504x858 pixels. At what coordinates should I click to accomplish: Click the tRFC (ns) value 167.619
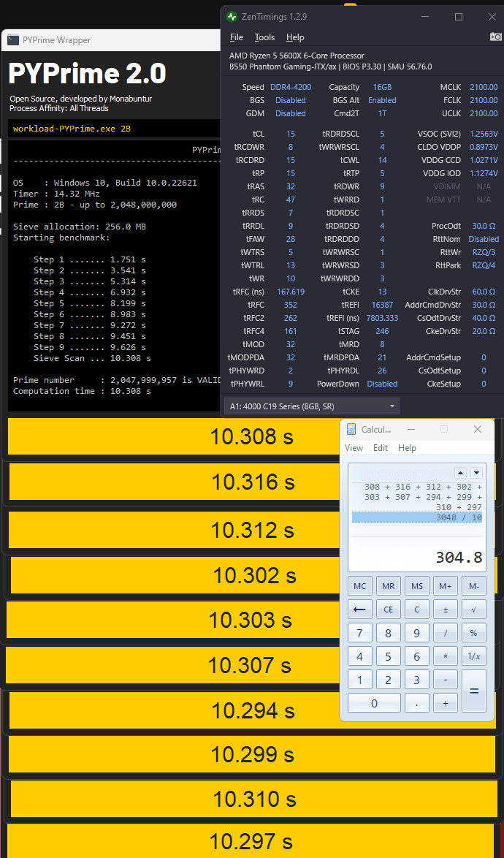click(291, 292)
